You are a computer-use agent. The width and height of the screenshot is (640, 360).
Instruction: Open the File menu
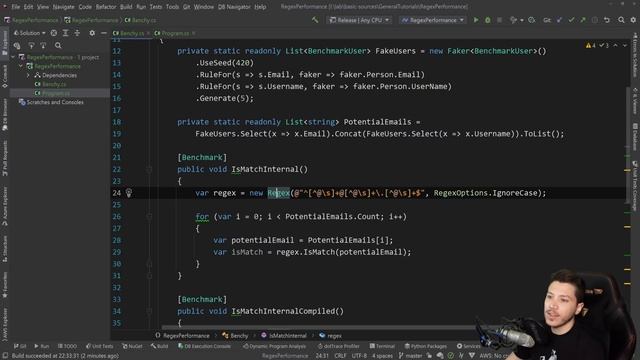point(16,7)
